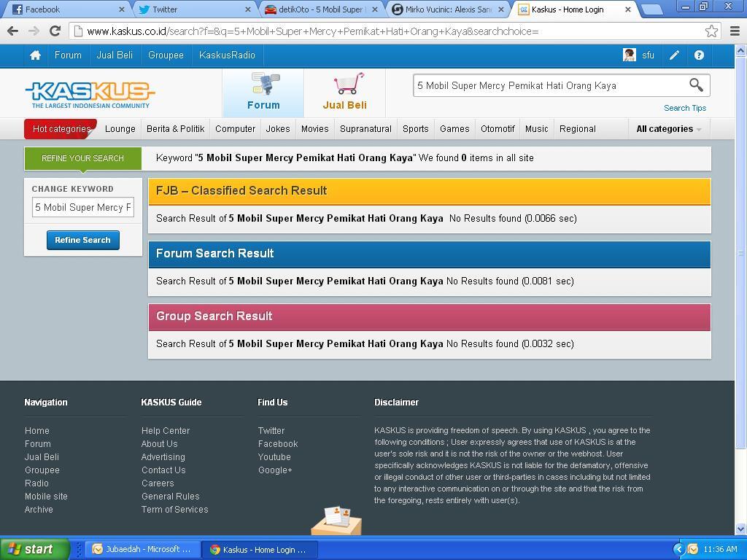Expand hidden system tray icons
747x560 pixels.
click(678, 550)
